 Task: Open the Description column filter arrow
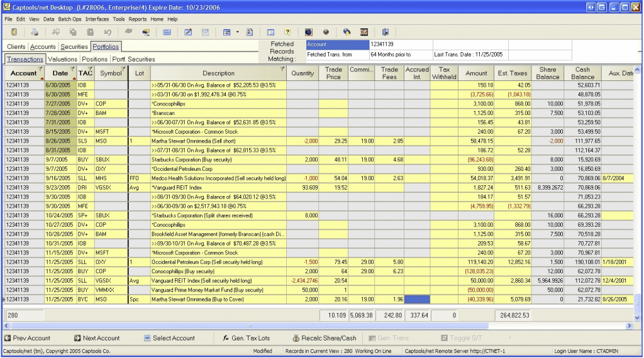click(x=282, y=69)
